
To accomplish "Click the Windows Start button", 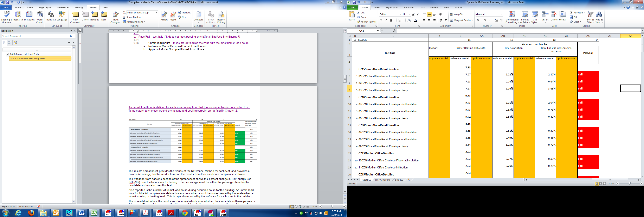I will click(6, 213).
